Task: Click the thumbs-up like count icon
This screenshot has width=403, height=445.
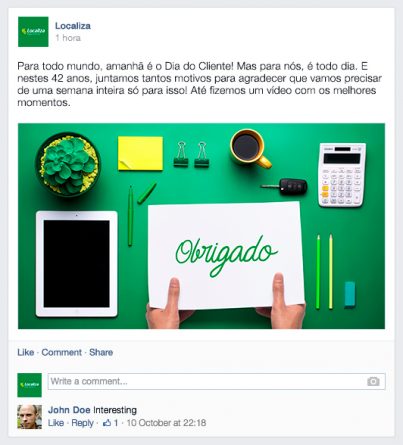Action: click(x=107, y=423)
